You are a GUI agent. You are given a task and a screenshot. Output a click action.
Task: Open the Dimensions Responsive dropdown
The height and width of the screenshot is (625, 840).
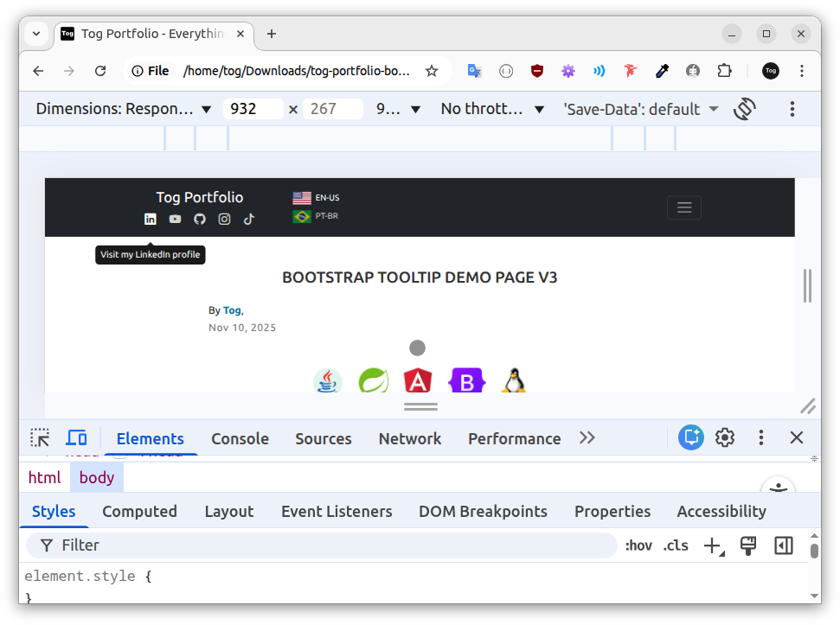tap(123, 109)
